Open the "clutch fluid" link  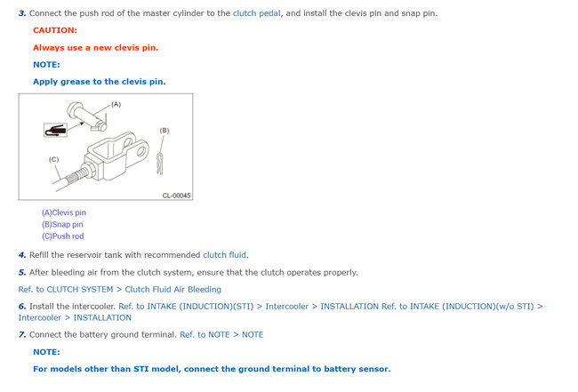tap(225, 255)
